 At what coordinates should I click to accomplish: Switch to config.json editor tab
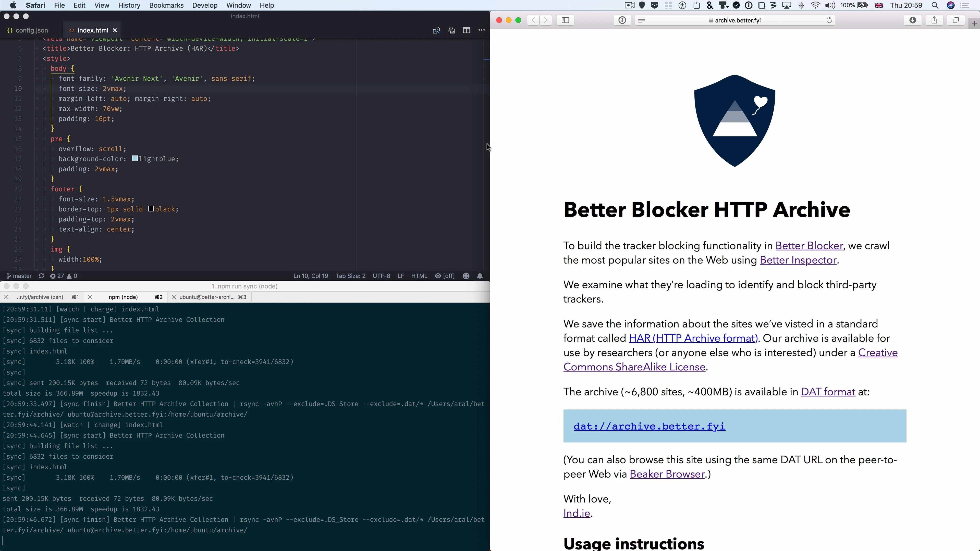coord(27,30)
